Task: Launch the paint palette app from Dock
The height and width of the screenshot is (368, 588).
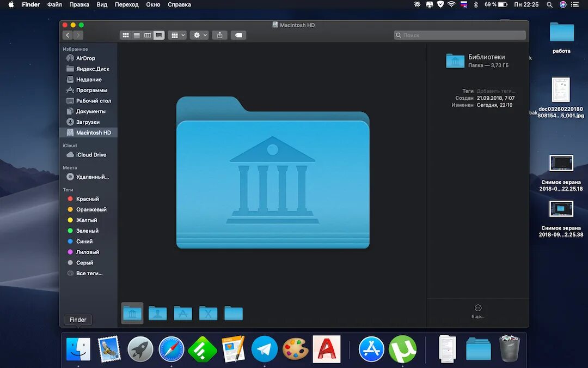Action: [296, 349]
